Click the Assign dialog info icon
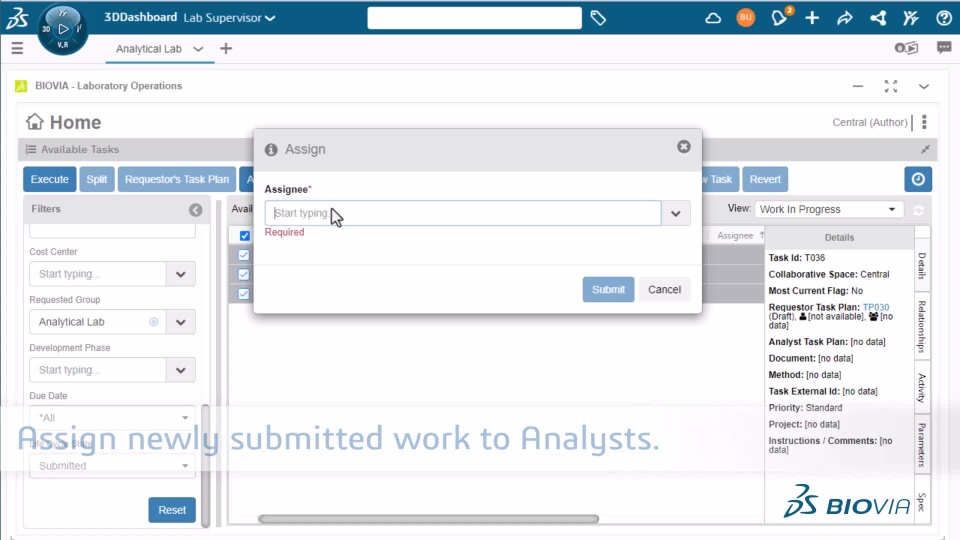This screenshot has width=960, height=540. (271, 150)
